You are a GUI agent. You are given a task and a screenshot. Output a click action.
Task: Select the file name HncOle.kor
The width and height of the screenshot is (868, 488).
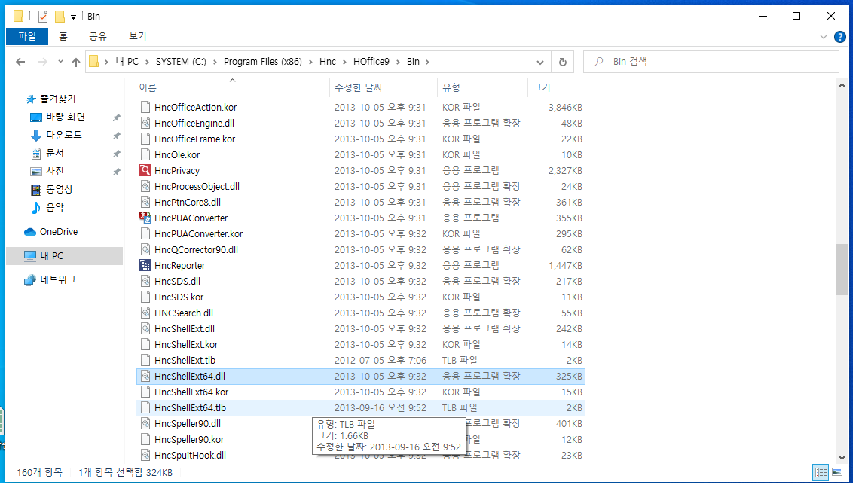tap(177, 155)
